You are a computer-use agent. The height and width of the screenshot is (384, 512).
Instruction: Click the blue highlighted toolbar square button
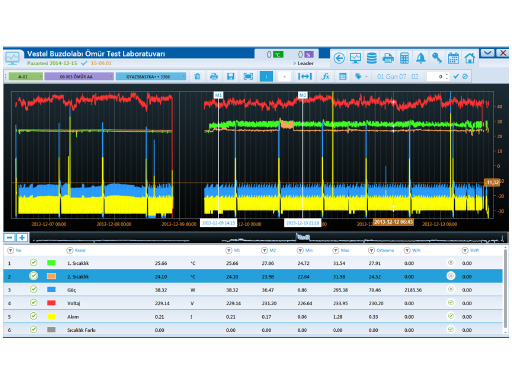(266, 76)
